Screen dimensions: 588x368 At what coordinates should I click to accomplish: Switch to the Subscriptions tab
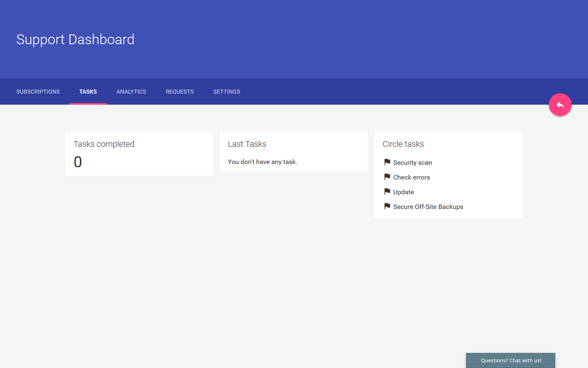[38, 92]
